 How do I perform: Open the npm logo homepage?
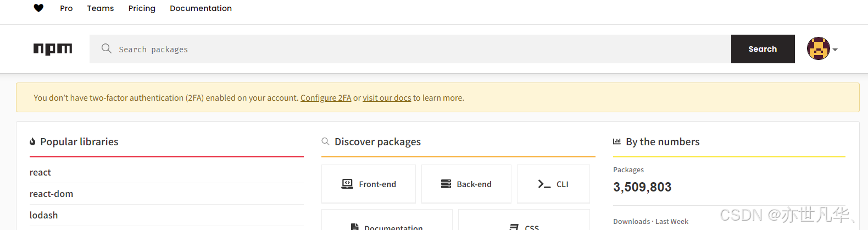(x=53, y=49)
